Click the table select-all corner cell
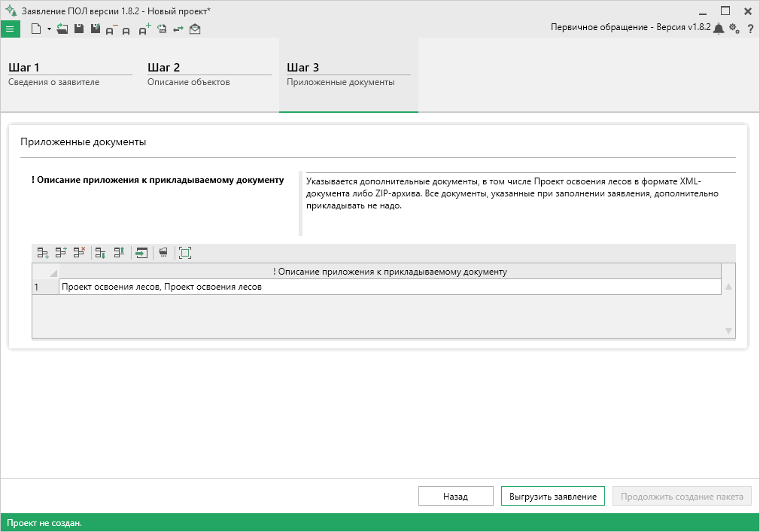The width and height of the screenshot is (760, 532). pyautogui.click(x=46, y=272)
